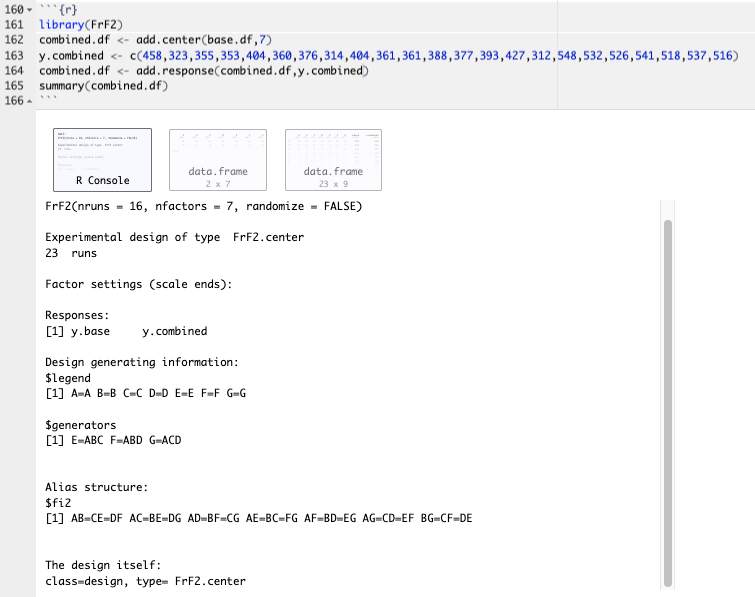The image size is (755, 597).
Task: Click line number 163 in the gutter
Action: coord(13,55)
